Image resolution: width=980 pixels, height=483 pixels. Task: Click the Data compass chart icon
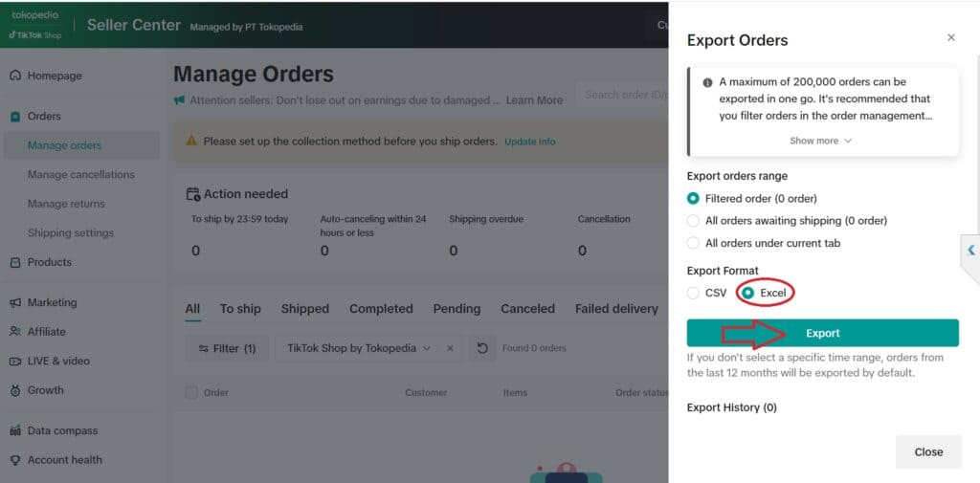(x=15, y=431)
